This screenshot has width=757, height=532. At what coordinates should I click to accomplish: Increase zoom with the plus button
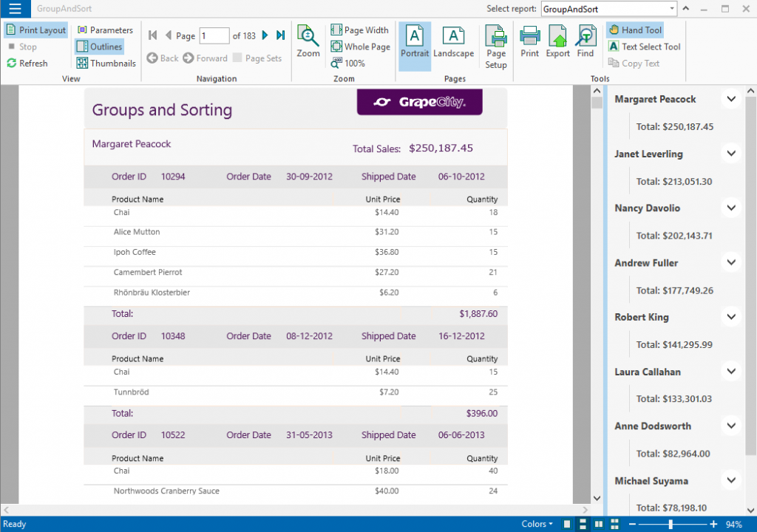(713, 525)
